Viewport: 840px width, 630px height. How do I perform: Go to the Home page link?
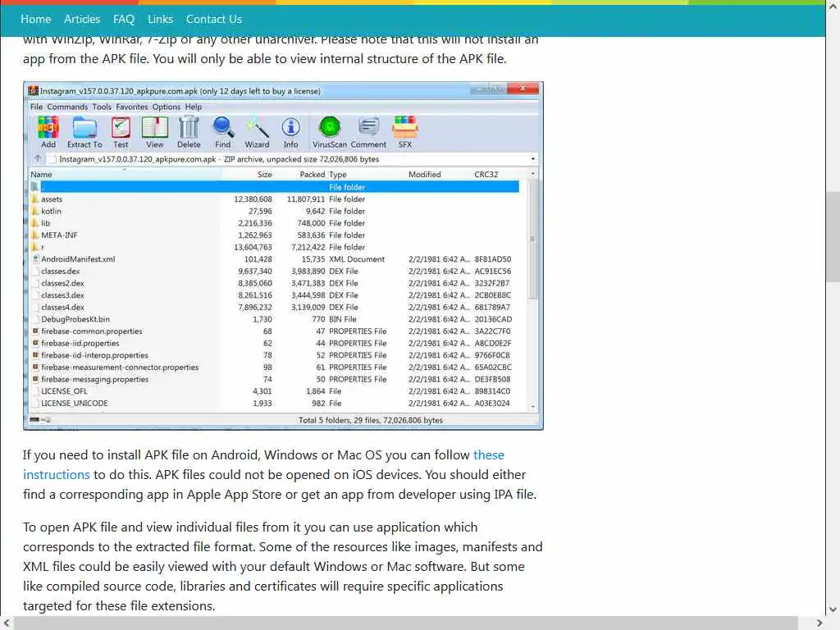[36, 20]
